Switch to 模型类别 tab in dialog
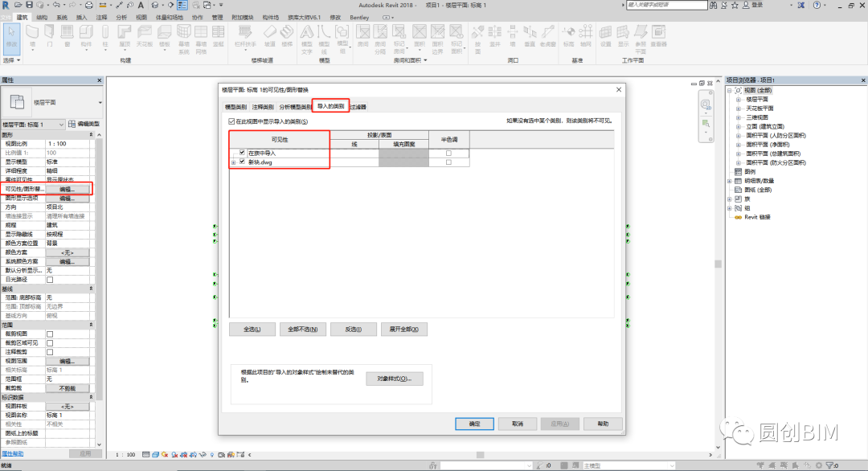The width and height of the screenshot is (868, 471). tap(235, 107)
